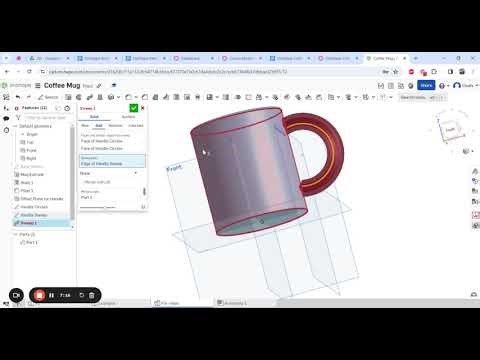Delete the recording using the trash icon
Image resolution: width=480 pixels, height=360 pixels.
(x=92, y=295)
